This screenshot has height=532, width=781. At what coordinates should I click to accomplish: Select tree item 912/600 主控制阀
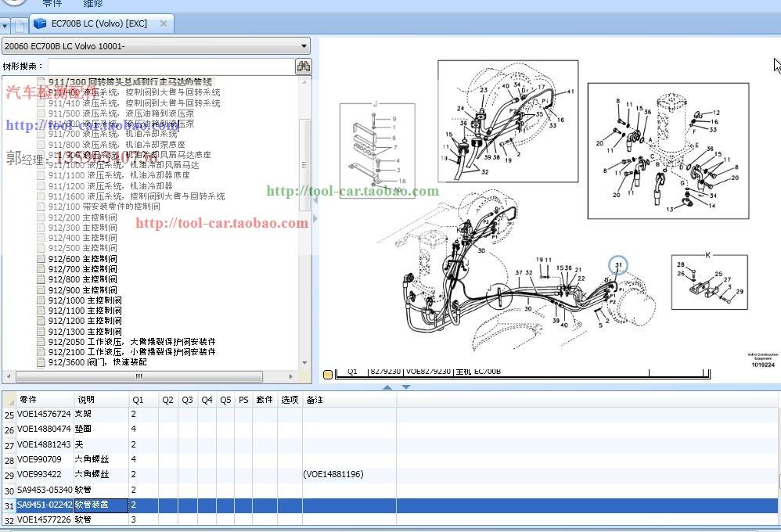click(x=82, y=259)
